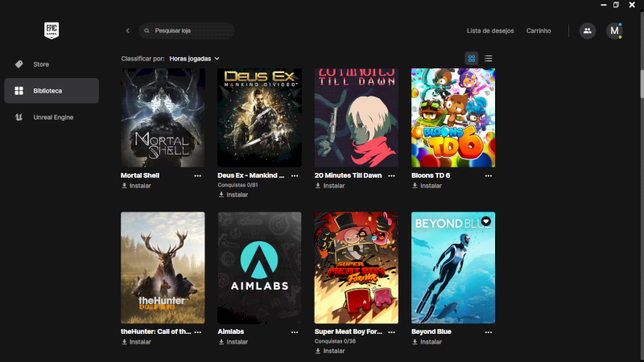Viewport: 644px width, 362px height.
Task: Open Bloons TD 6 cover
Action: coord(453,117)
